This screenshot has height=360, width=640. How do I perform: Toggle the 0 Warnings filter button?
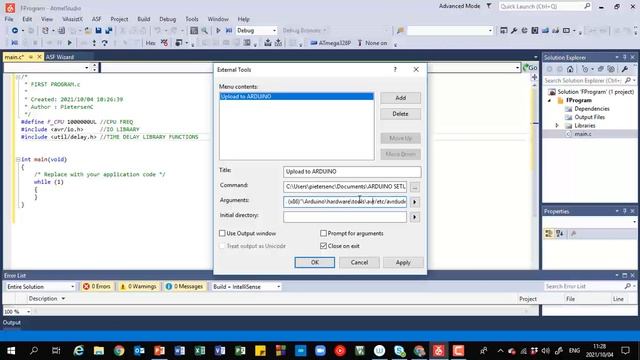tap(138, 287)
